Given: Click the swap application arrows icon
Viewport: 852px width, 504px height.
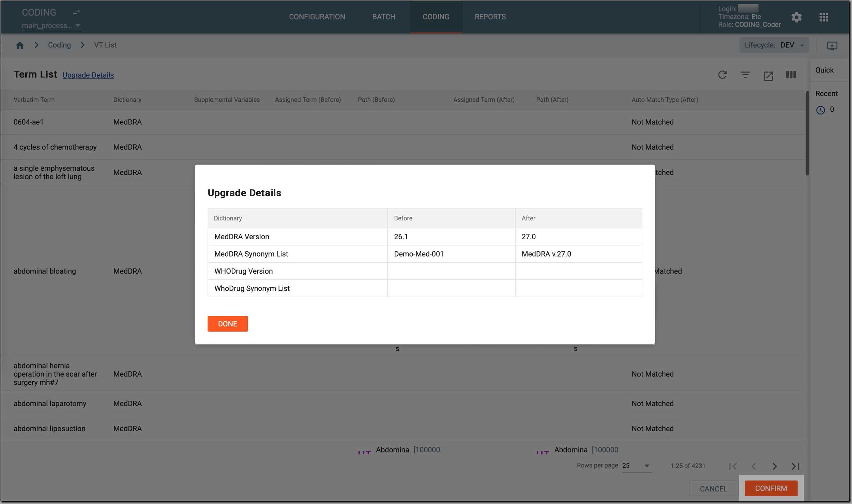Looking at the screenshot, I should [76, 12].
